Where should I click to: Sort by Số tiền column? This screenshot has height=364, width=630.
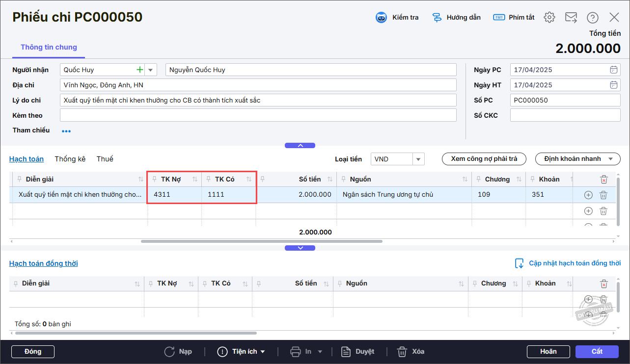[330, 180]
